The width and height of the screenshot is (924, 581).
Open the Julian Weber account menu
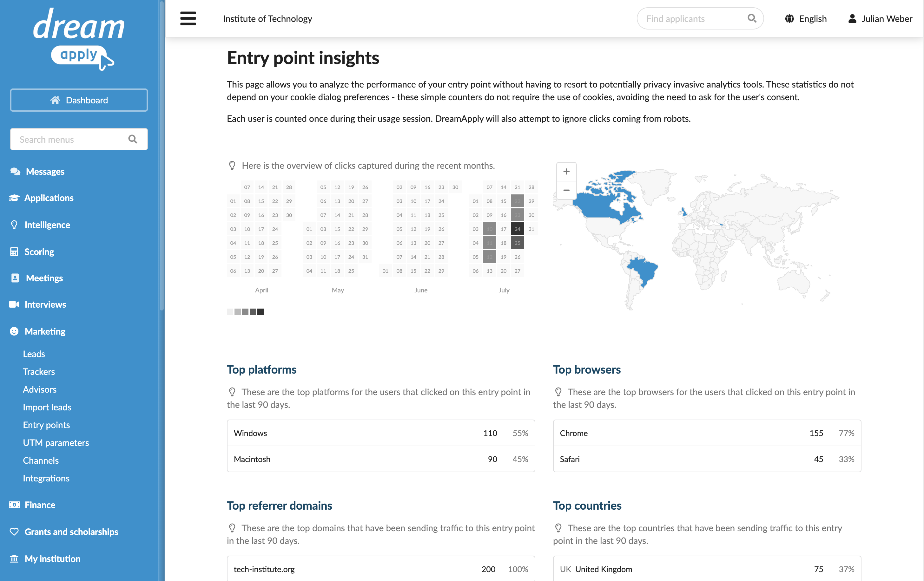[880, 18]
